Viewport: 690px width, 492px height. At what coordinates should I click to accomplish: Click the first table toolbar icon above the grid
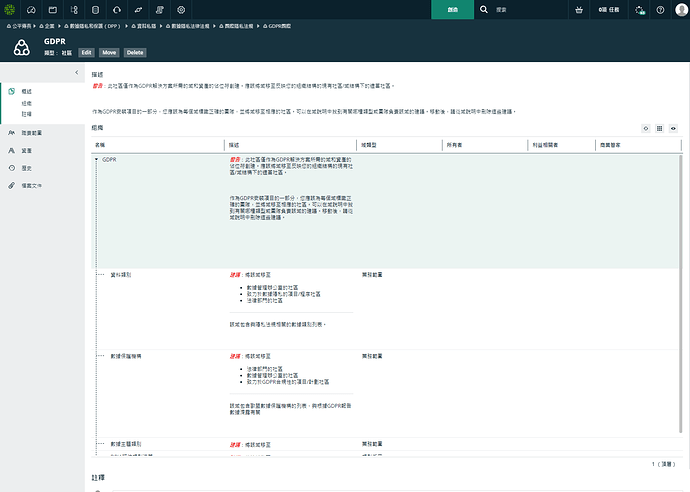tap(646, 129)
